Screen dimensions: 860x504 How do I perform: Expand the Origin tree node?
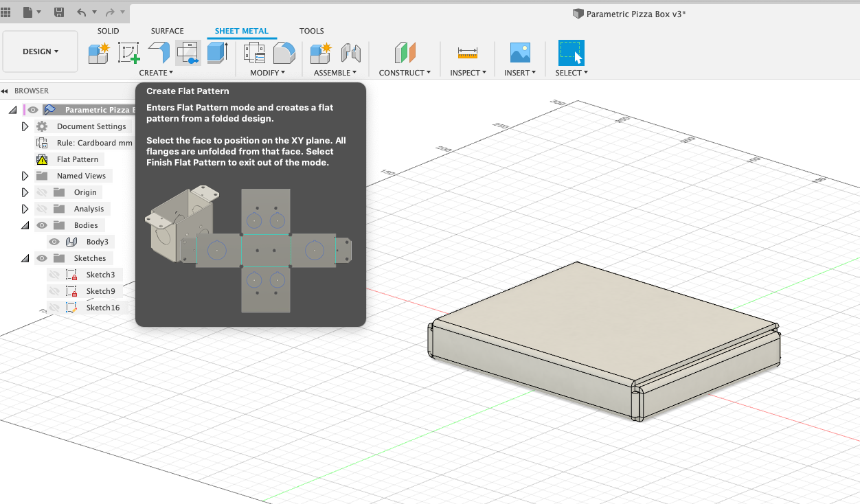(25, 192)
